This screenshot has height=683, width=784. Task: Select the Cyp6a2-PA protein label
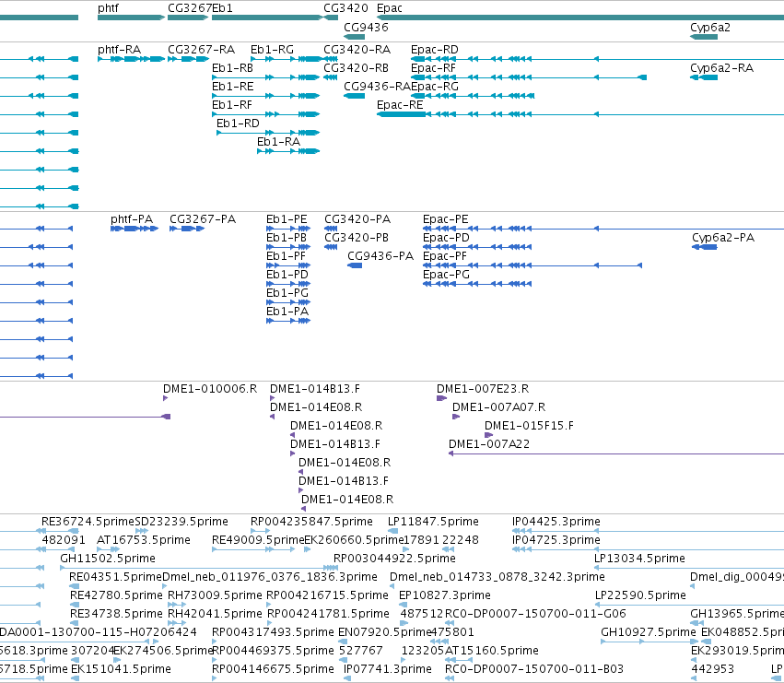pos(723,238)
